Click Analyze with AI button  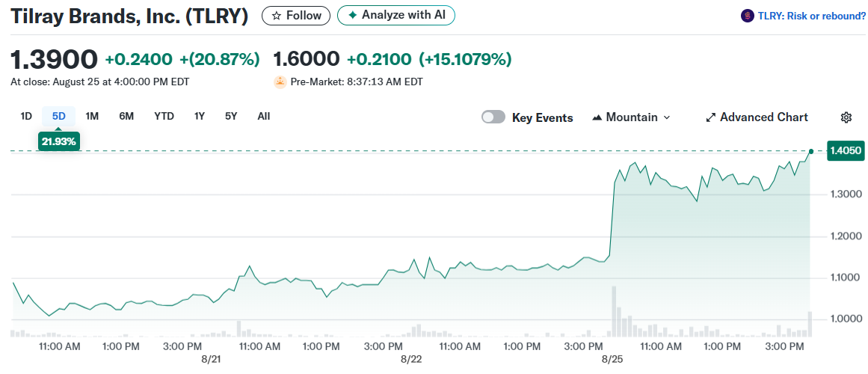point(395,16)
